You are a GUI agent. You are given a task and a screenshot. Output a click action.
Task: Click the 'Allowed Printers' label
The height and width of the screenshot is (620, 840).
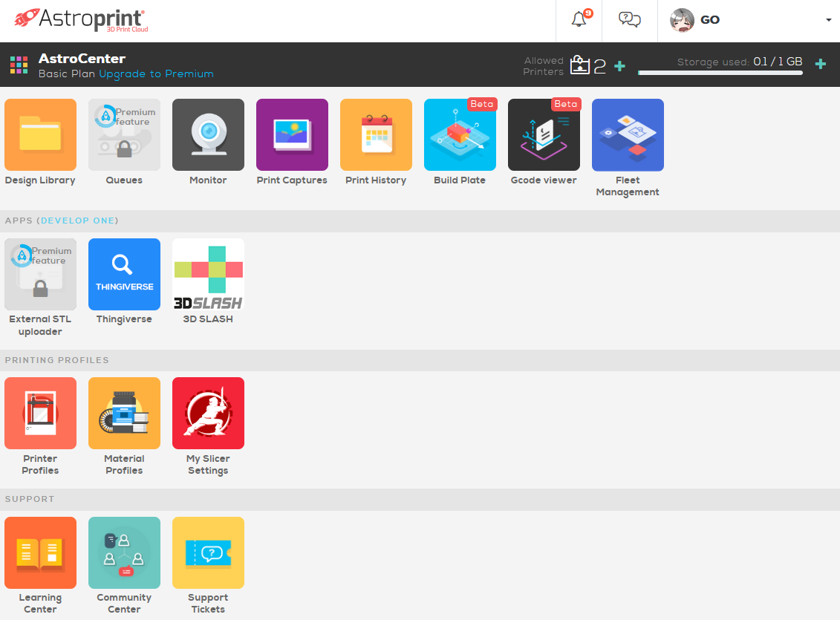tap(543, 66)
